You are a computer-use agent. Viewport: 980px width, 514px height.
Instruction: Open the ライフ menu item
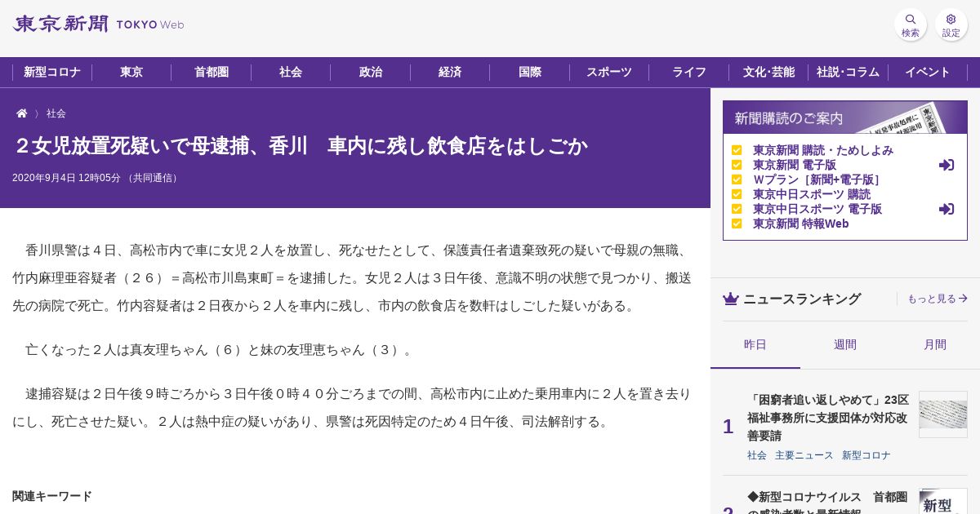coord(689,72)
